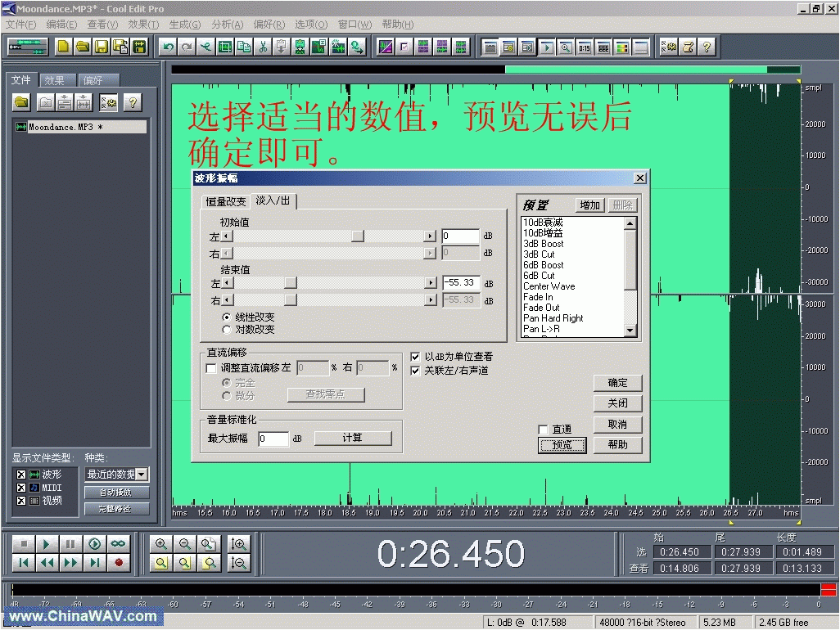This screenshot has height=630, width=840.
Task: Pause playback with the Pause icon
Action: 70,542
